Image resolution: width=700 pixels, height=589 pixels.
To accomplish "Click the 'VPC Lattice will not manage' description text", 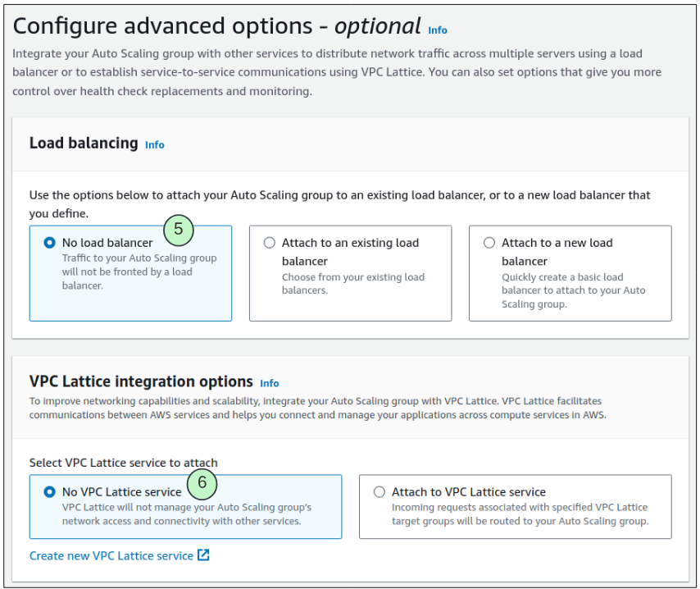I will tap(186, 514).
